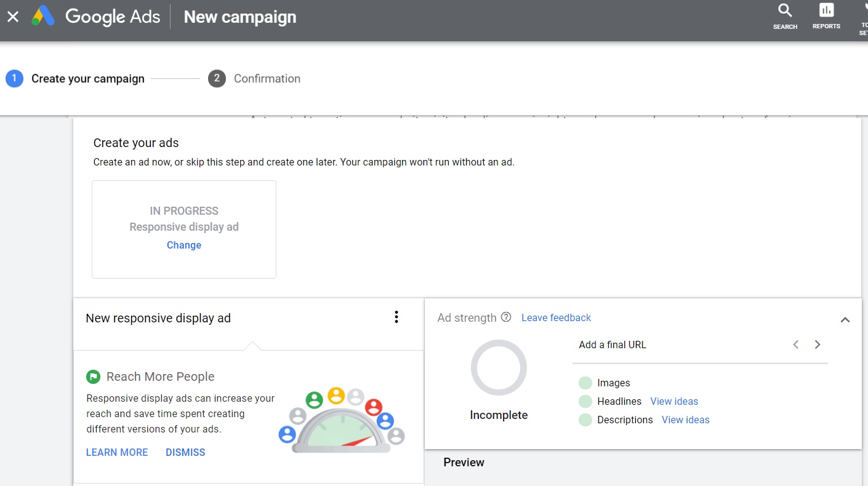Open the Search magnifier icon
868x486 pixels.
pyautogui.click(x=785, y=11)
